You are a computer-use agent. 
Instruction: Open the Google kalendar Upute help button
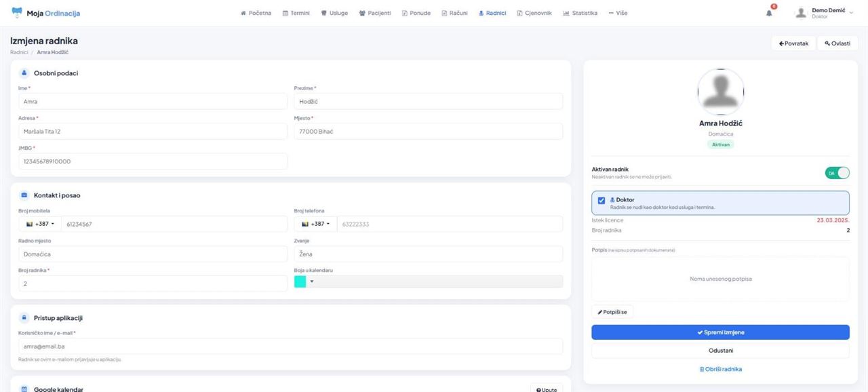click(547, 389)
